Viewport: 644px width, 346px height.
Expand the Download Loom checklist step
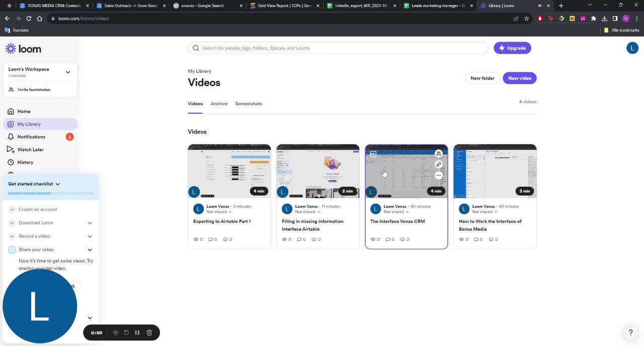tap(90, 223)
